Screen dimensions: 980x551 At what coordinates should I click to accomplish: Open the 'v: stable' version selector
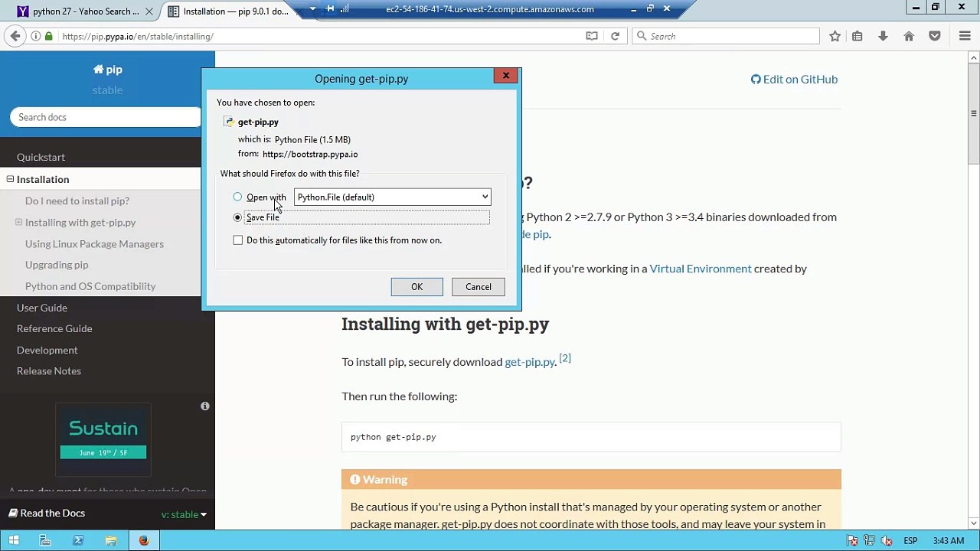pyautogui.click(x=184, y=514)
